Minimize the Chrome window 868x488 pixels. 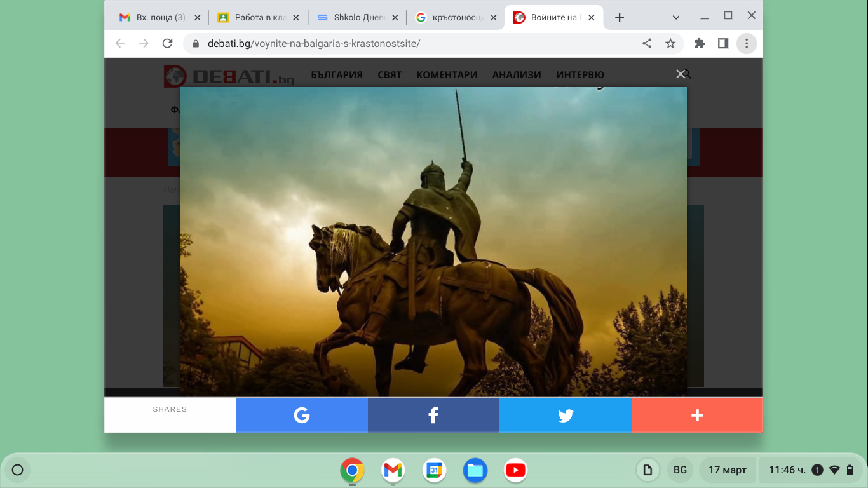(704, 17)
